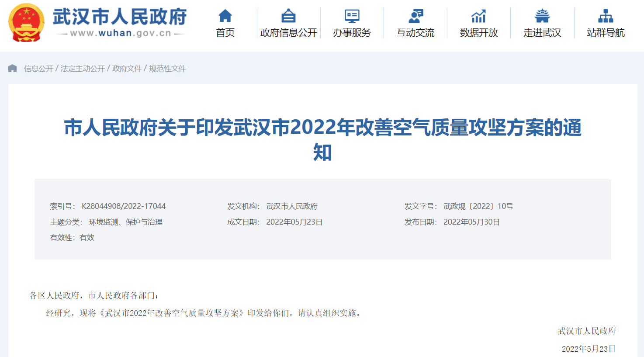Click the home icon above 首页
Image resolution: width=644 pixels, height=357 pixels.
[225, 16]
